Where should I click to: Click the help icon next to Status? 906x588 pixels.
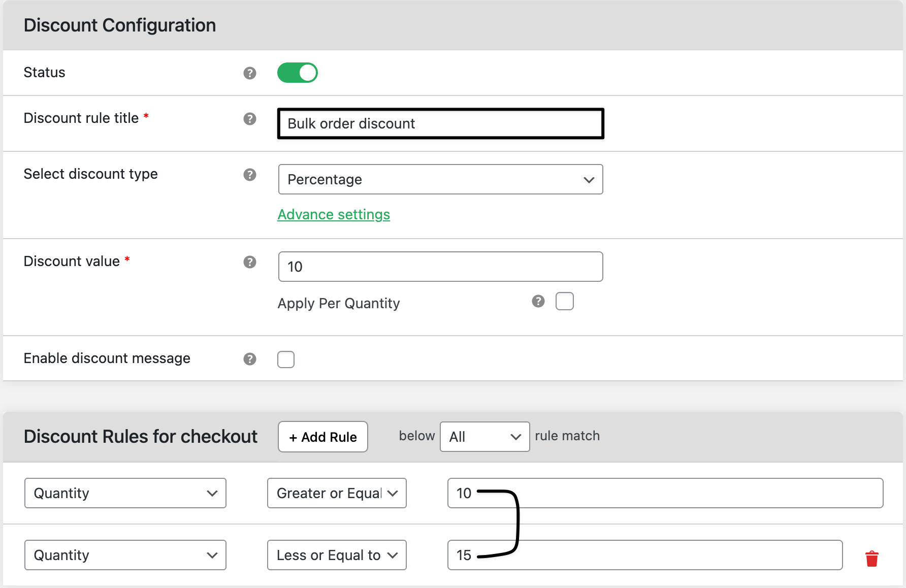pyautogui.click(x=249, y=73)
